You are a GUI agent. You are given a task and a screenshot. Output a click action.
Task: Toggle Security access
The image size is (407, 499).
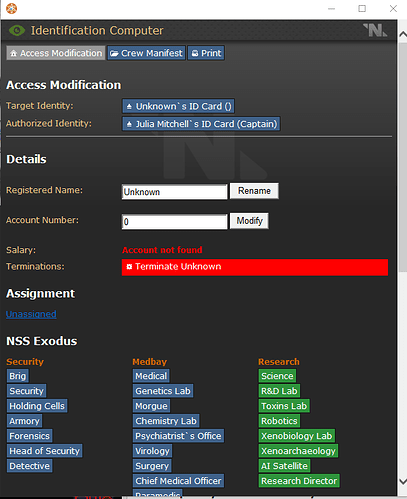26,391
